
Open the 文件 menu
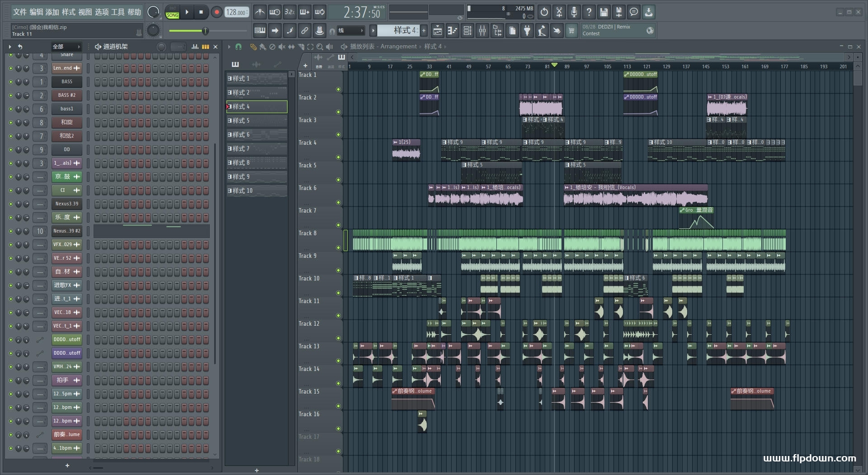(x=19, y=12)
